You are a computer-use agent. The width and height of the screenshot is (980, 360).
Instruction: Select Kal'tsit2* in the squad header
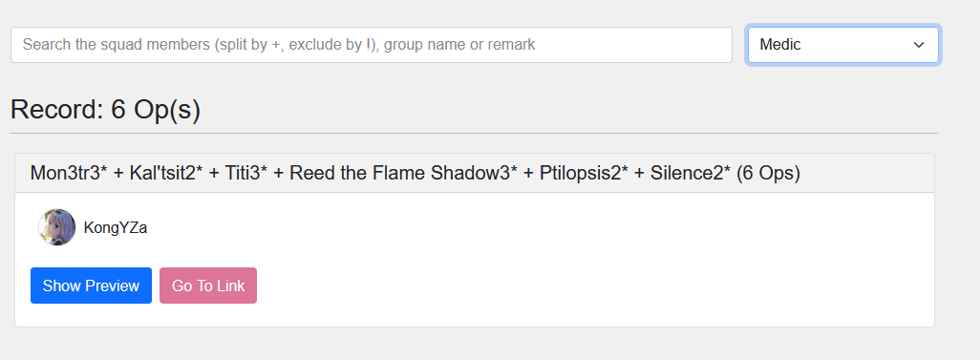166,173
